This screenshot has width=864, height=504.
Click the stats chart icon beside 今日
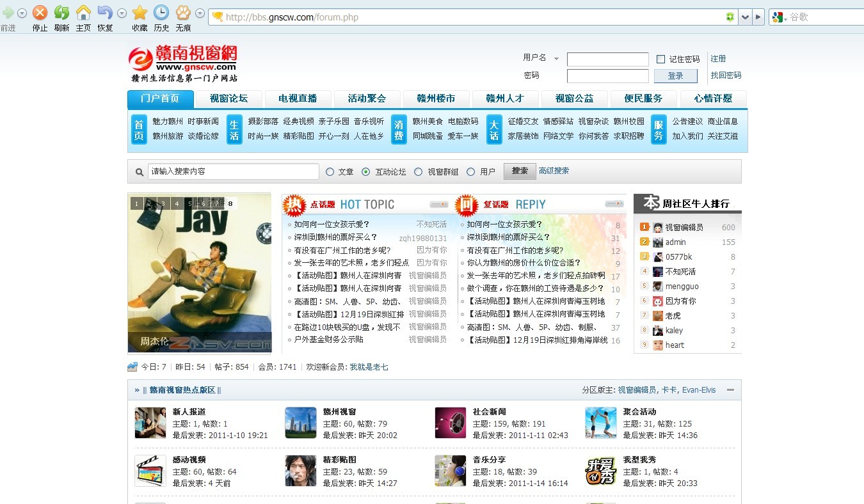pyautogui.click(x=132, y=367)
